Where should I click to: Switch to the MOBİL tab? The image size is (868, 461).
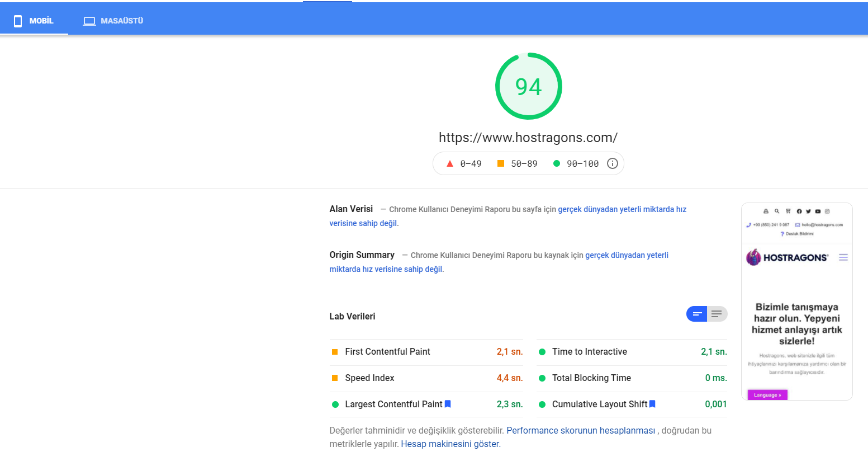tap(34, 21)
